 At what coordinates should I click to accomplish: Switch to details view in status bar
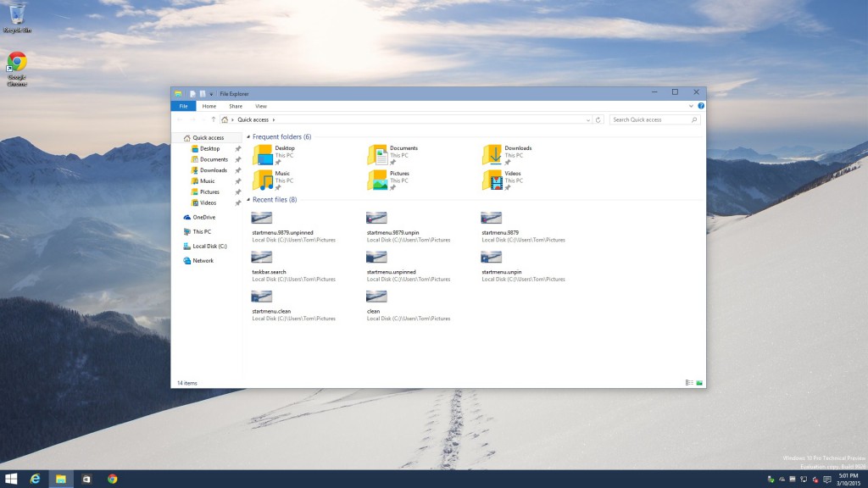[689, 383]
